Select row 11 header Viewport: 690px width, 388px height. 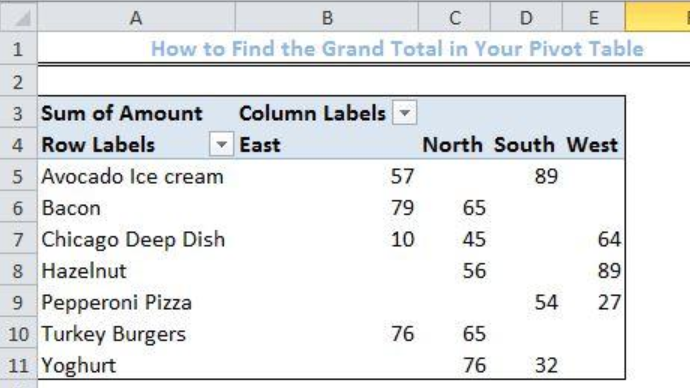pos(18,365)
